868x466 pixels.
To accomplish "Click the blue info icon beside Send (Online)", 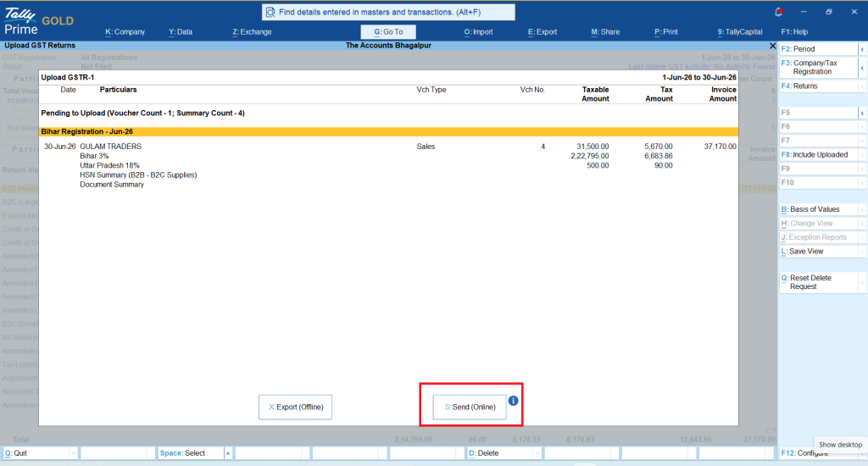I will (x=513, y=401).
